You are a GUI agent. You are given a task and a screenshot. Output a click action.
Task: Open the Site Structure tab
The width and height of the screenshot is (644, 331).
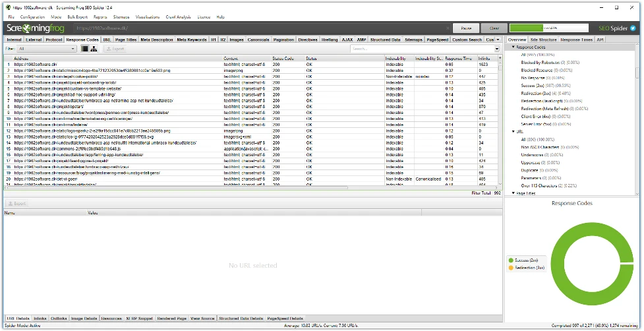[x=543, y=40]
